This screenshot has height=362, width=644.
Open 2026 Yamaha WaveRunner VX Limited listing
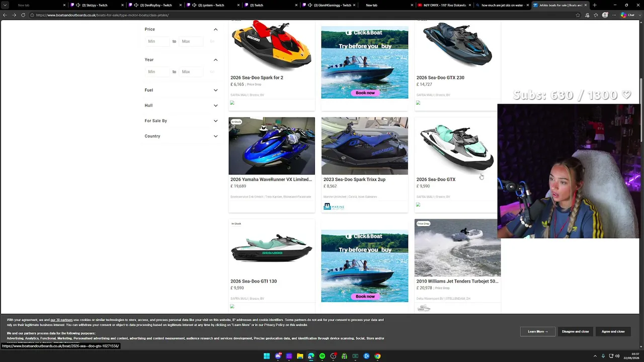click(x=271, y=179)
